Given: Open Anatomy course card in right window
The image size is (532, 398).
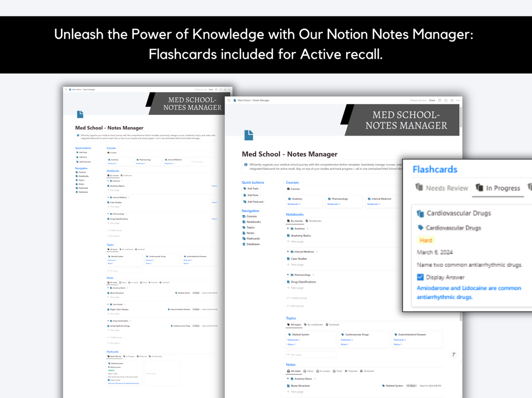Looking at the screenshot, I should point(304,201).
